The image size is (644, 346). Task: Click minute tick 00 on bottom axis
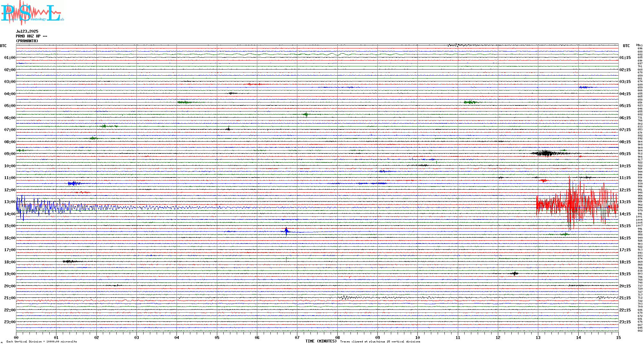(x=16, y=337)
